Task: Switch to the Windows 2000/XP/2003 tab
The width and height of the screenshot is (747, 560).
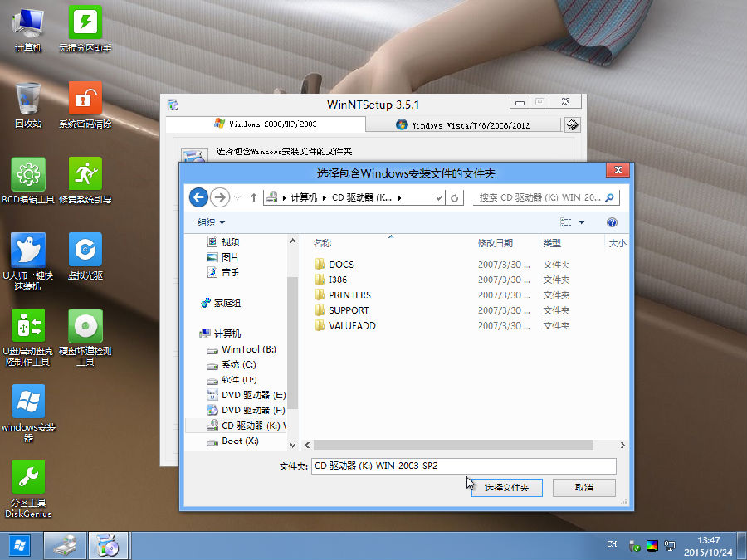Action: point(266,124)
